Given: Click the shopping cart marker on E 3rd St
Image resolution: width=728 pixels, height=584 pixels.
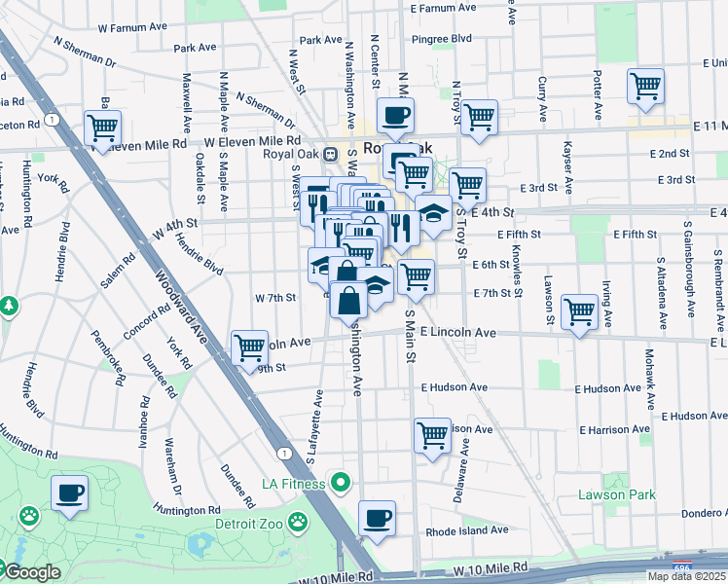Looking at the screenshot, I should pos(468,185).
